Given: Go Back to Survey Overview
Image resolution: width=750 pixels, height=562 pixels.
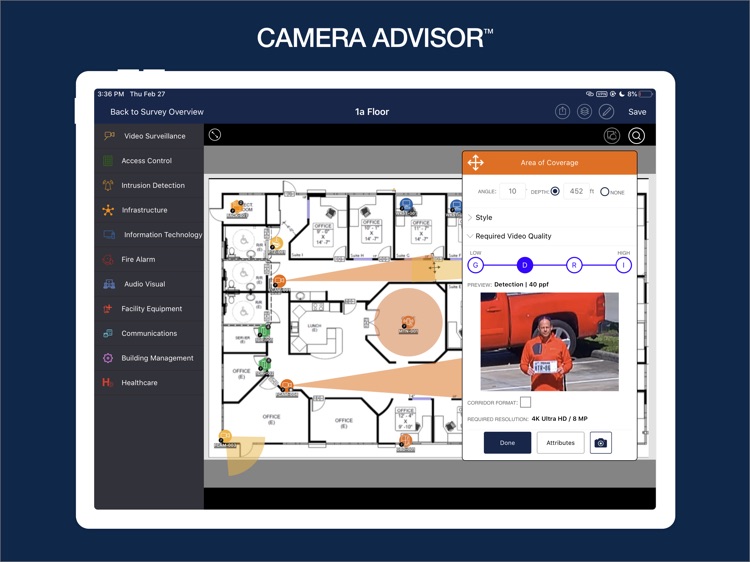Looking at the screenshot, I should click(157, 112).
